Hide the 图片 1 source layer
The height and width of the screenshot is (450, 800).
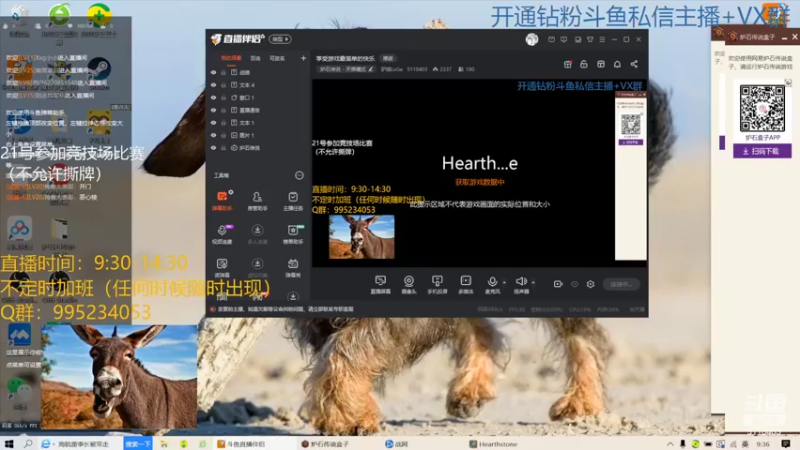(213, 135)
